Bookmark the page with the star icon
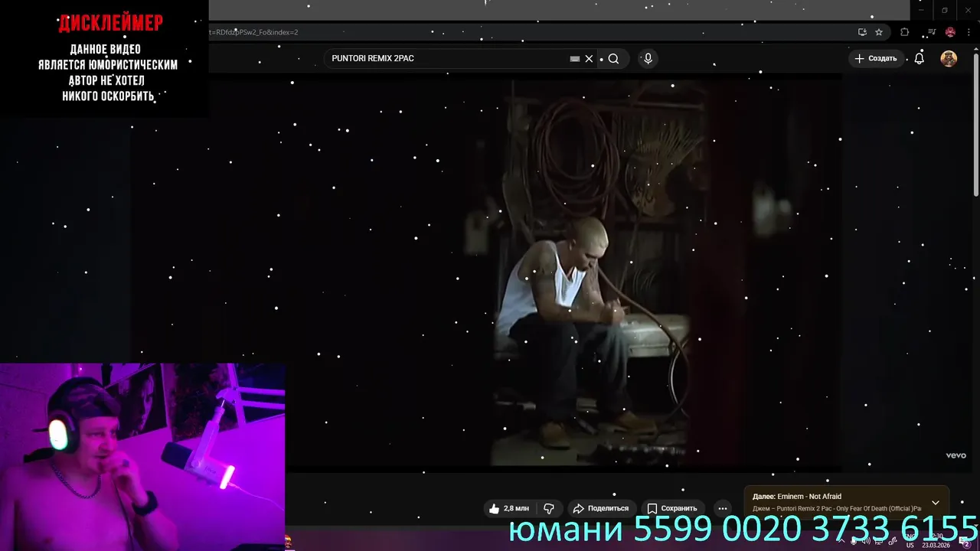 [879, 32]
